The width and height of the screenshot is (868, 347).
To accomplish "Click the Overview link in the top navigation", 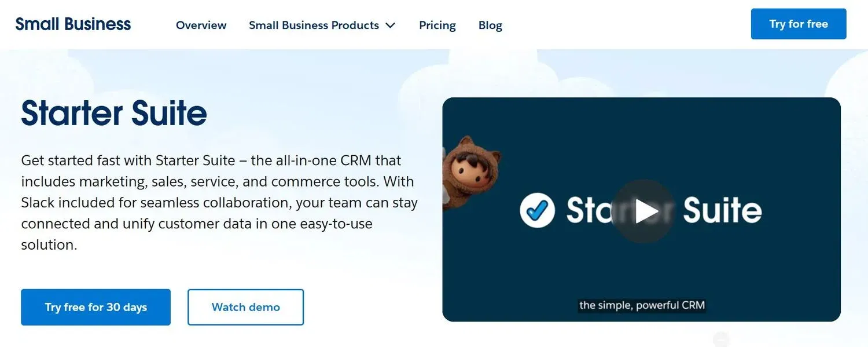I will click(201, 25).
